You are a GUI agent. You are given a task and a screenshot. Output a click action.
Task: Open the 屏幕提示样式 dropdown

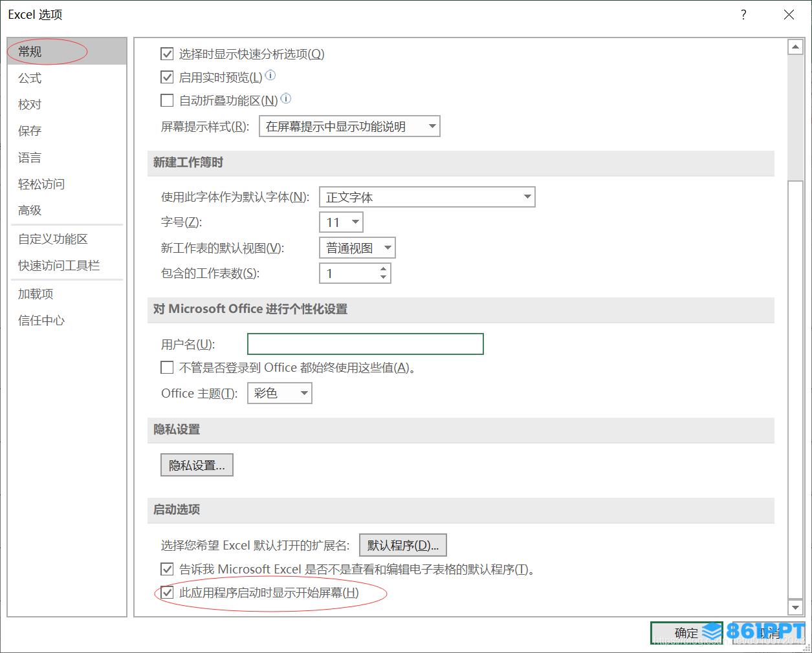click(349, 127)
